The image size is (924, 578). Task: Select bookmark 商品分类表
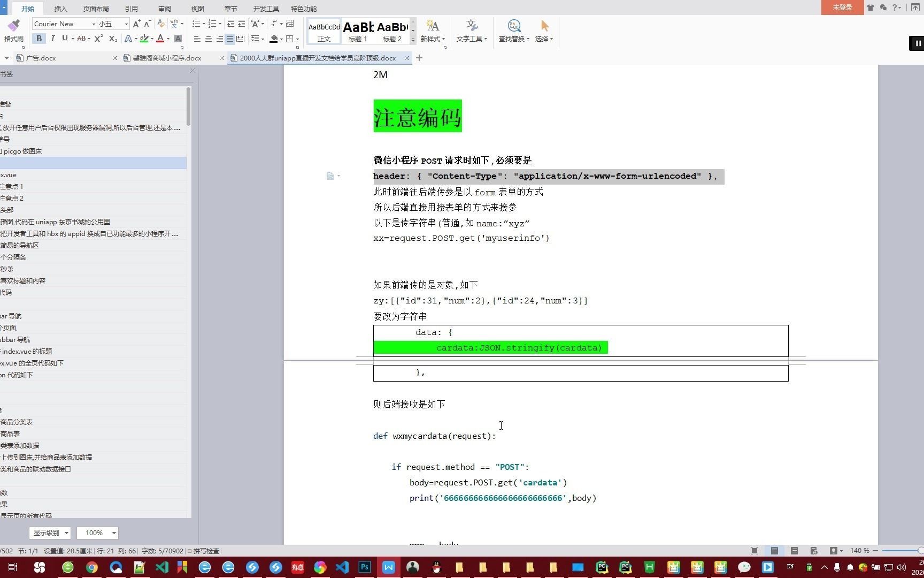(x=17, y=422)
